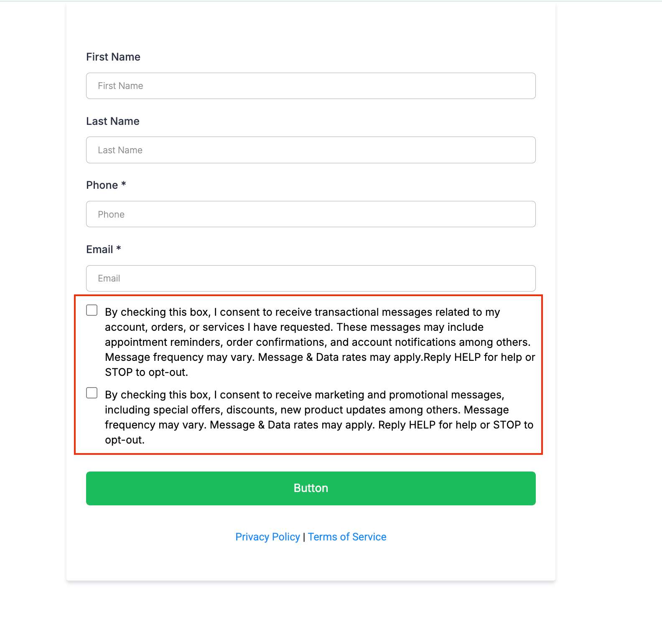
Task: Click the First Name input field
Action: tap(311, 86)
